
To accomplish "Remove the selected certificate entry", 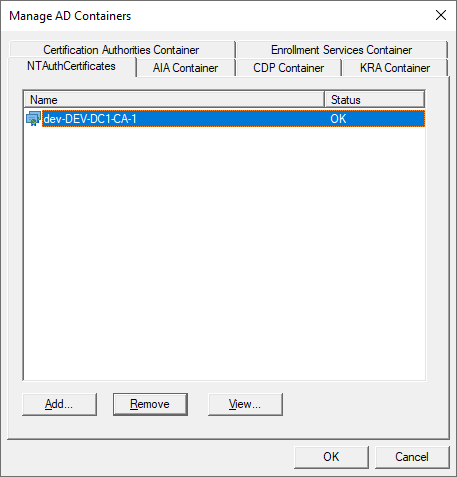I will pos(150,404).
